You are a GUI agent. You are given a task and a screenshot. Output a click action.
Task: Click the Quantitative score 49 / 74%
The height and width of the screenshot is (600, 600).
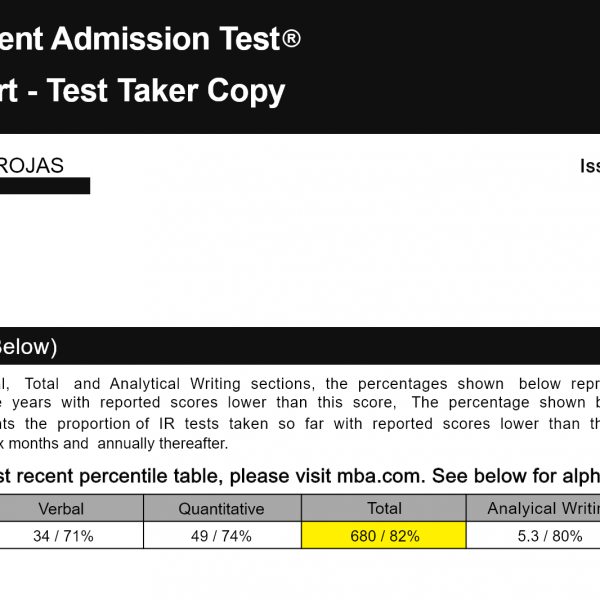(221, 536)
